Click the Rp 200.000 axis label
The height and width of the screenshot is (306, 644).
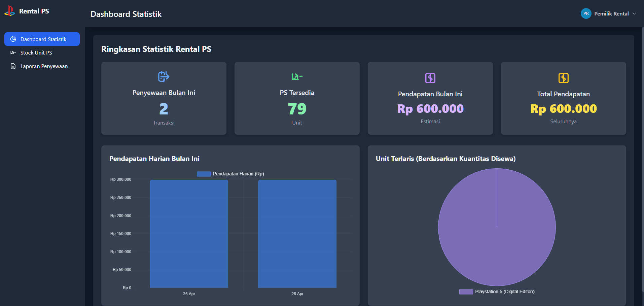pyautogui.click(x=121, y=216)
